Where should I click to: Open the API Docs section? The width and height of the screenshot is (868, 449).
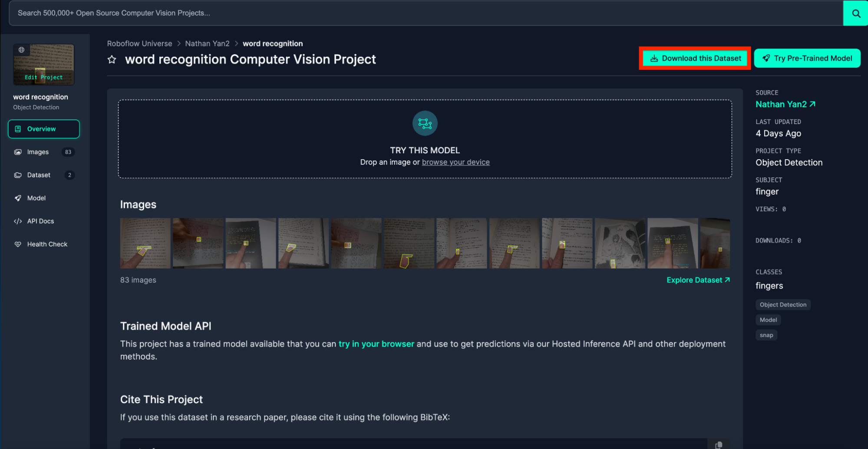[x=44, y=221]
